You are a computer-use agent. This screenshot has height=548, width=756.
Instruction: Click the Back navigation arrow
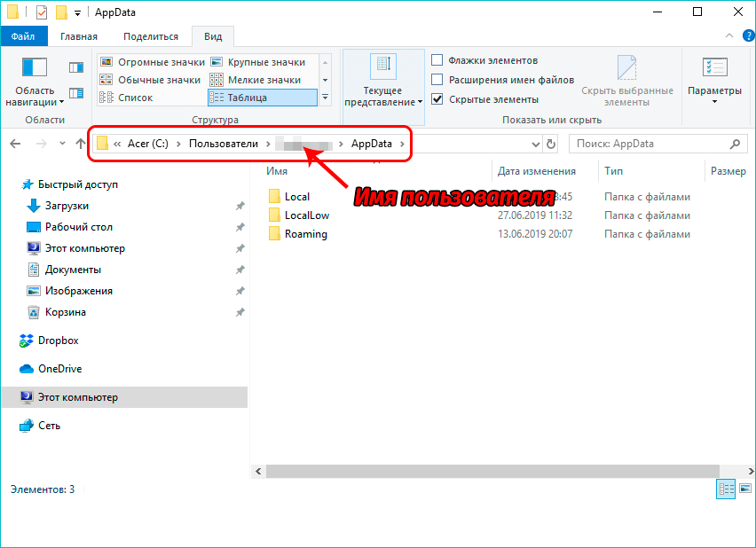[x=15, y=144]
